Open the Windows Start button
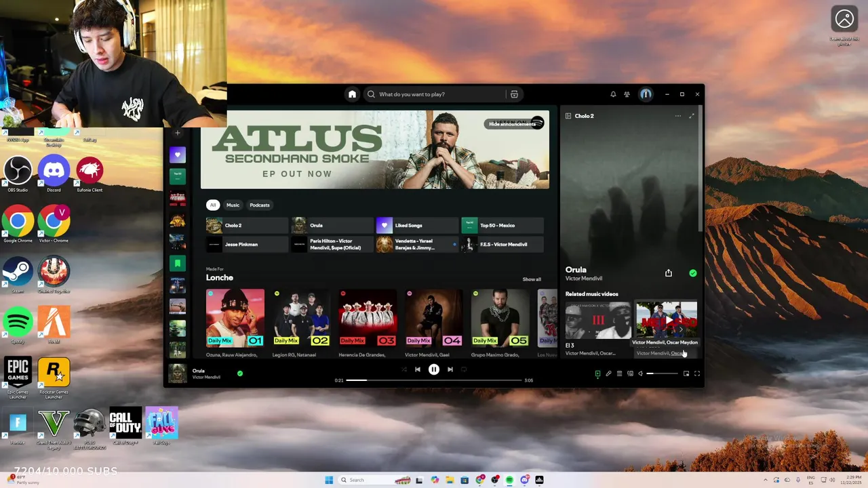The image size is (868, 488). pos(329,480)
